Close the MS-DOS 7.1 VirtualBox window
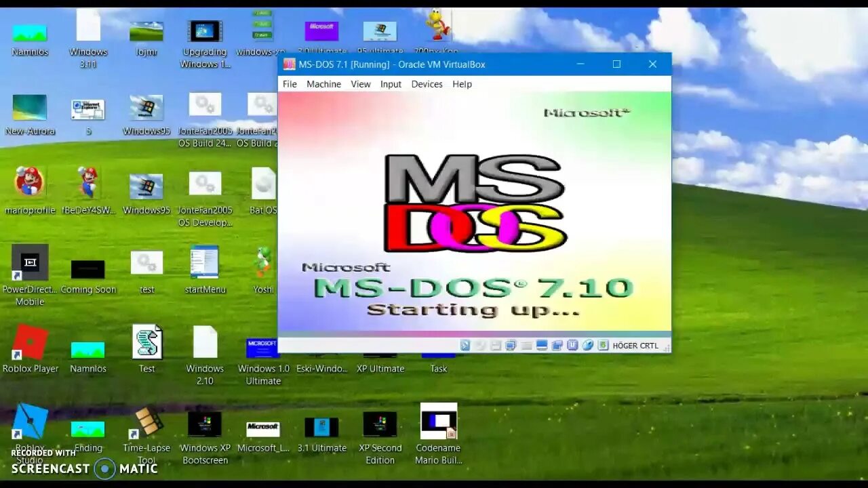The height and width of the screenshot is (488, 868). [652, 64]
